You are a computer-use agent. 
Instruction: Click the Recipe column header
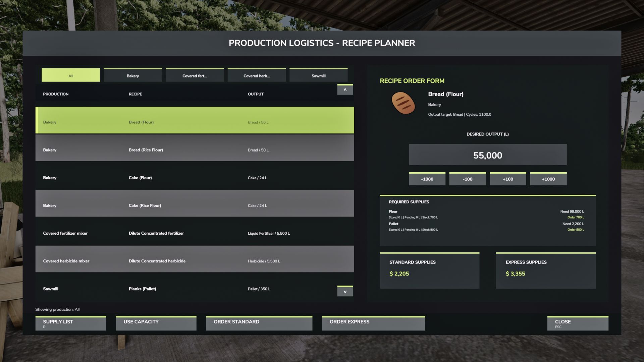135,94
